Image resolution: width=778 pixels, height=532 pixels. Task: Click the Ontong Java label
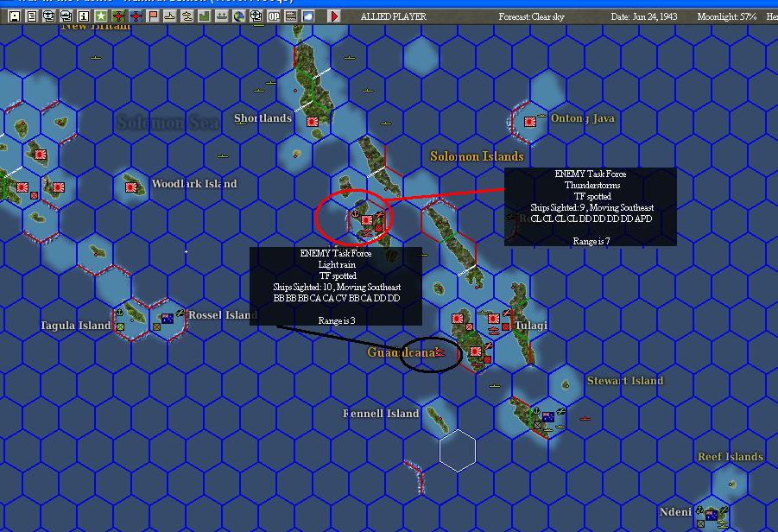click(x=583, y=118)
